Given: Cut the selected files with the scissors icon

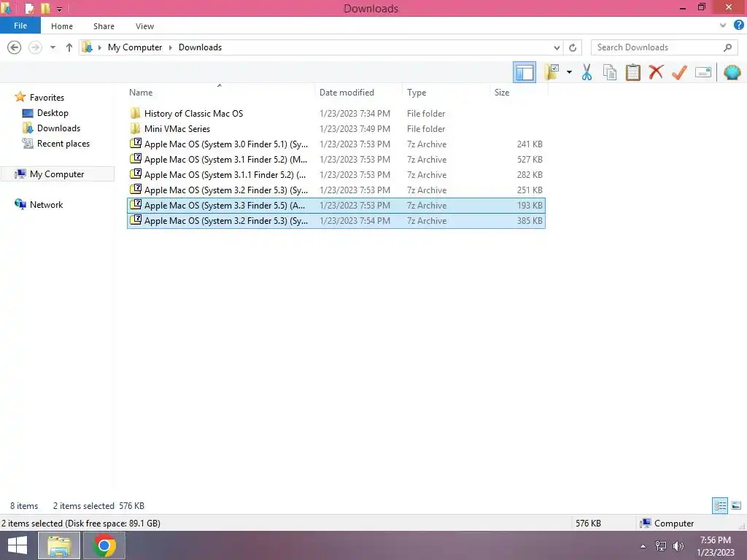Looking at the screenshot, I should [587, 72].
